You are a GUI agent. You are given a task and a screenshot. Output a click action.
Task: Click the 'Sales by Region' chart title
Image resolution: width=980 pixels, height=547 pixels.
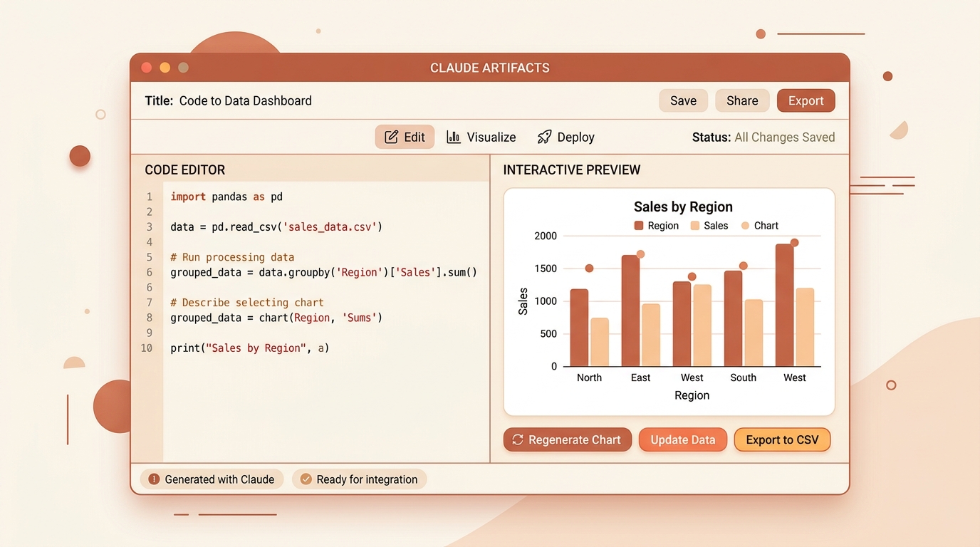point(683,207)
